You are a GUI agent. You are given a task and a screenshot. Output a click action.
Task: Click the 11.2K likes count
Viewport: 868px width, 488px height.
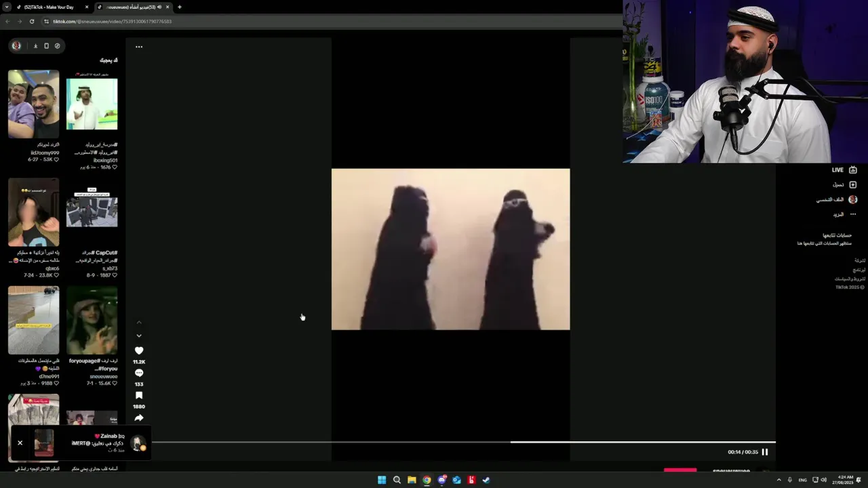pyautogui.click(x=139, y=362)
